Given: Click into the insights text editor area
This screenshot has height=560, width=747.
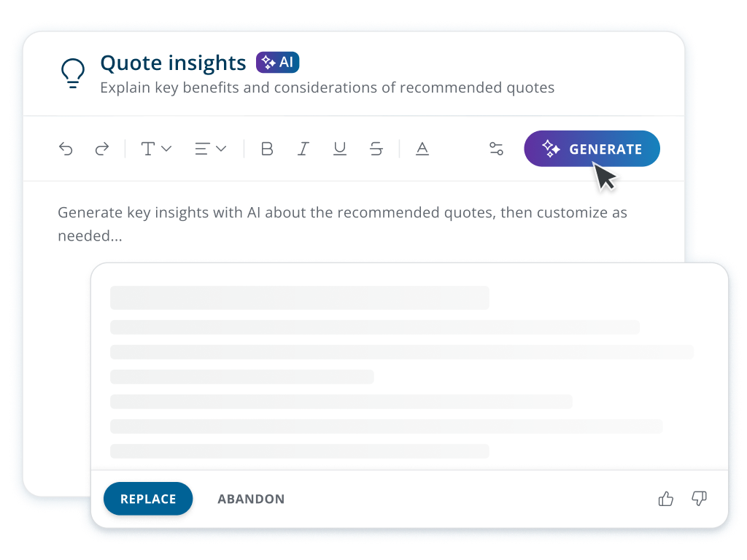Looking at the screenshot, I should (343, 224).
